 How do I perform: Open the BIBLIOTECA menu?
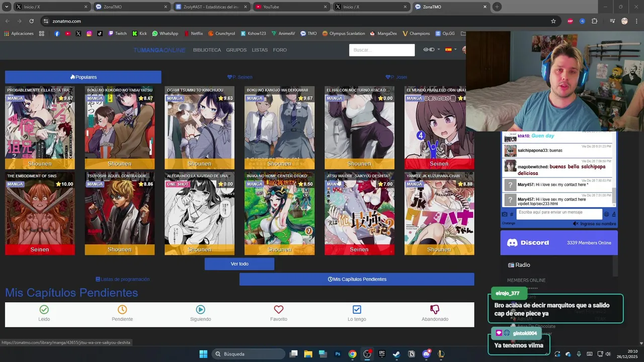click(x=207, y=50)
